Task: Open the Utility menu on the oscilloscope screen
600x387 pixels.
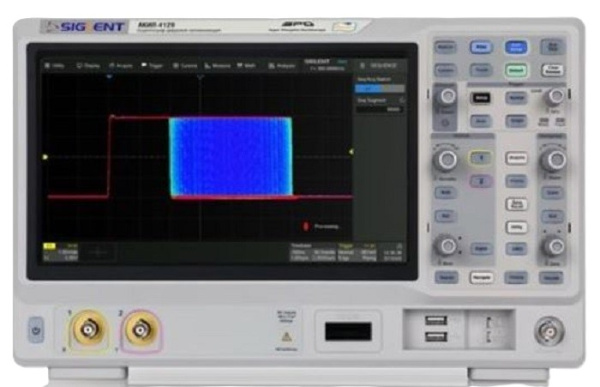Action: (x=54, y=66)
